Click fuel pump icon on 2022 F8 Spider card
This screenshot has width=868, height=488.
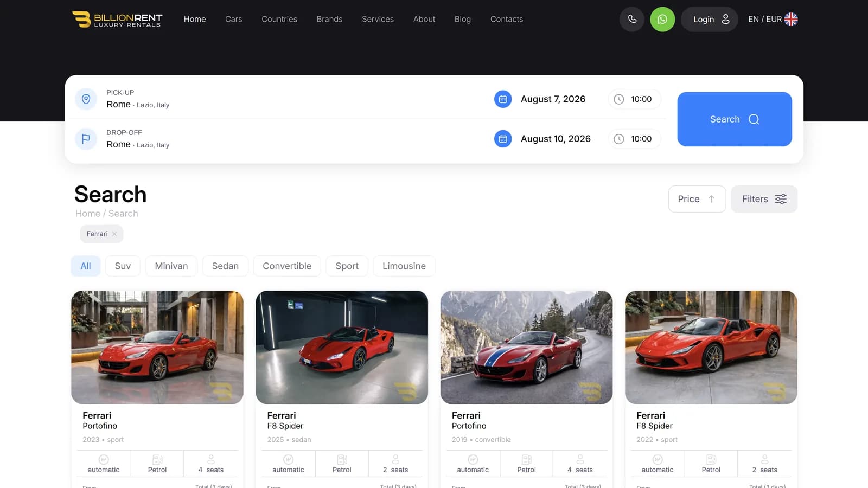(711, 459)
